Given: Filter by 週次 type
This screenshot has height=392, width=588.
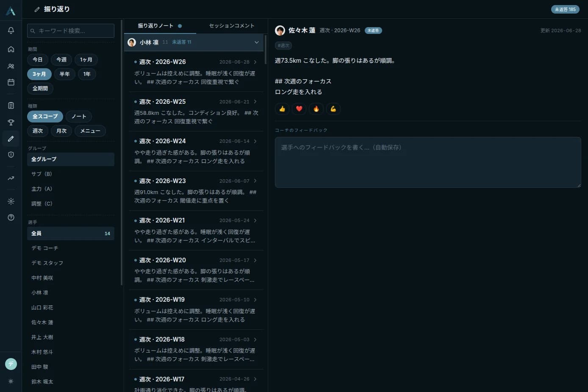Looking at the screenshot, I should 38,131.
